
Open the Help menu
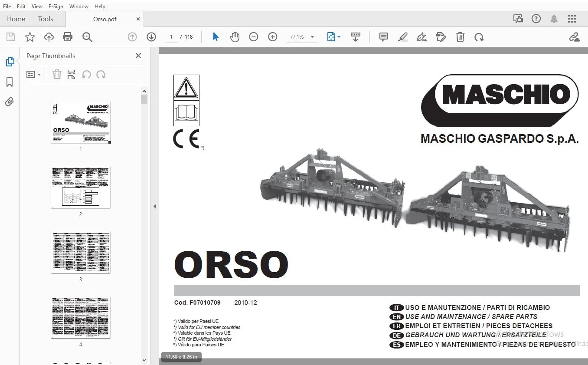tap(100, 7)
